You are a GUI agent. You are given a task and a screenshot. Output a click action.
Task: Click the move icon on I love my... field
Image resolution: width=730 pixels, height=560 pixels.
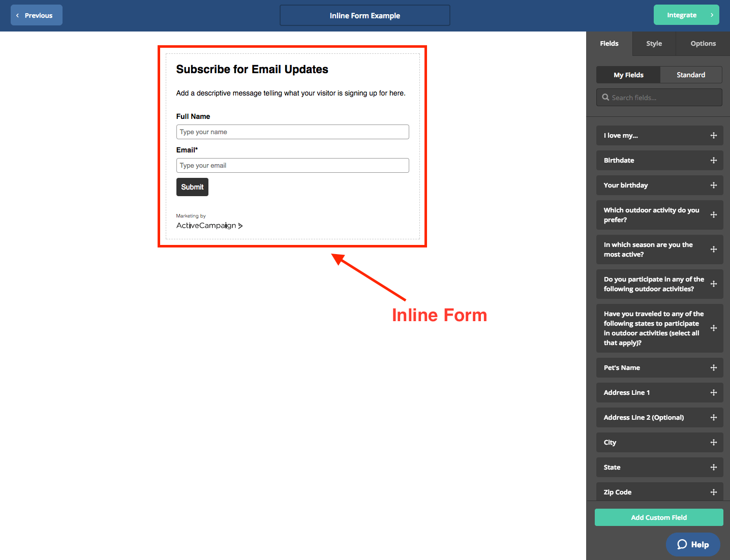click(713, 136)
